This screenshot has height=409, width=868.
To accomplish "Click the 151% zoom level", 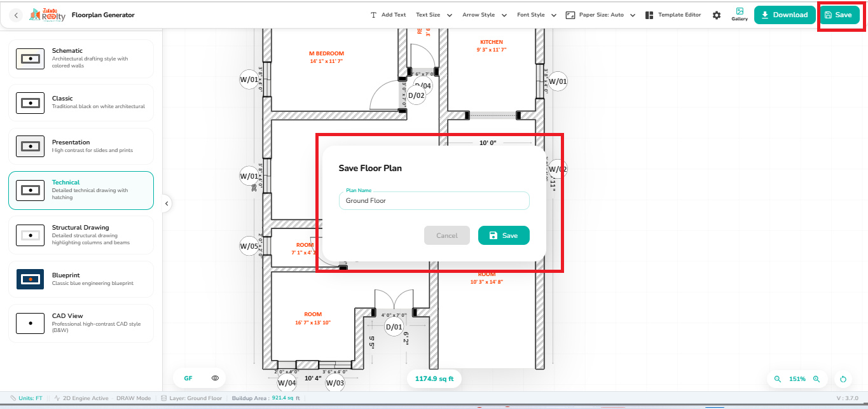I will click(797, 379).
